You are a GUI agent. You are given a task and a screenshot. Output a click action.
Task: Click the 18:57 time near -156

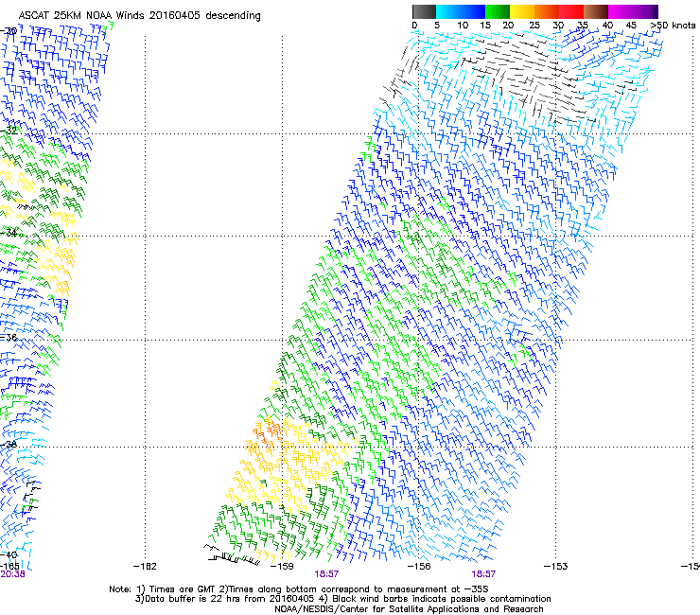[483, 574]
